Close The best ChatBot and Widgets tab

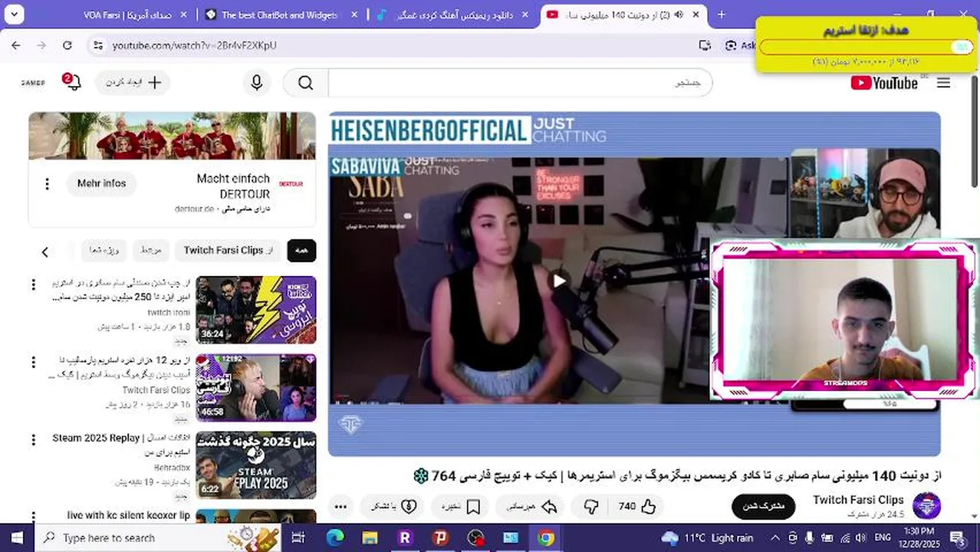355,15
